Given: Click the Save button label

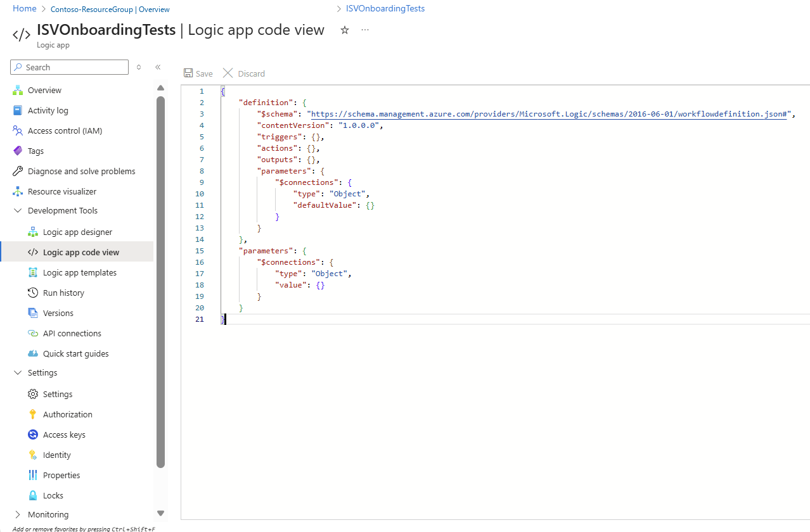Looking at the screenshot, I should pos(204,73).
